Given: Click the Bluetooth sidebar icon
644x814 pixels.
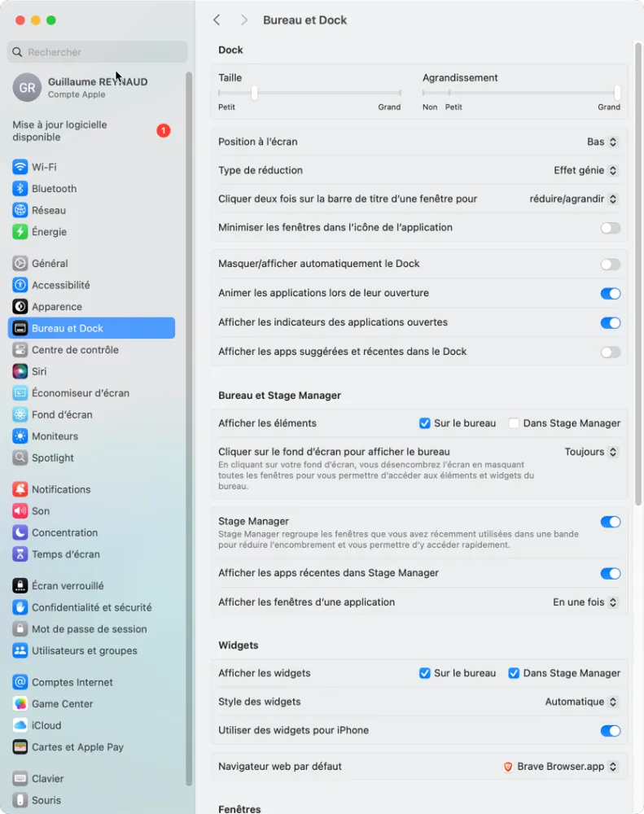Looking at the screenshot, I should 20,189.
